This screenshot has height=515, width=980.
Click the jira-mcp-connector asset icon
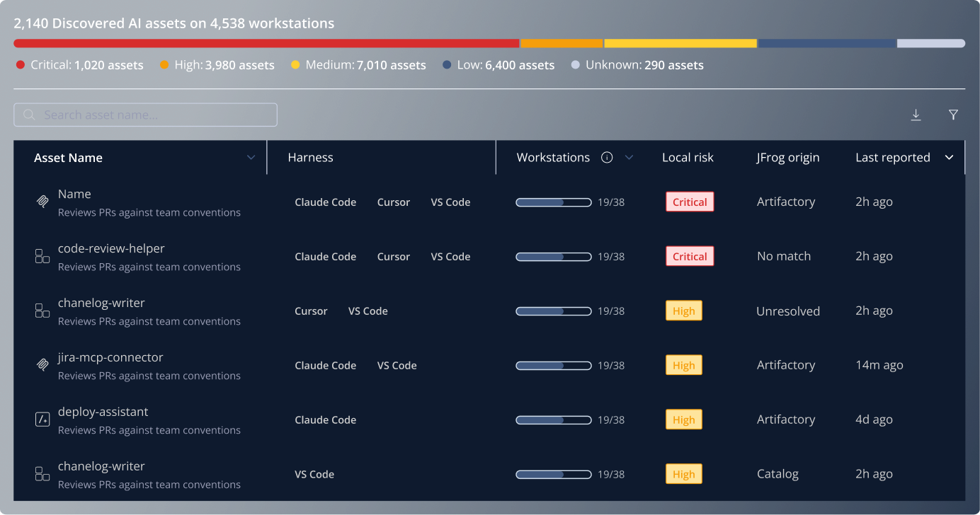point(42,365)
